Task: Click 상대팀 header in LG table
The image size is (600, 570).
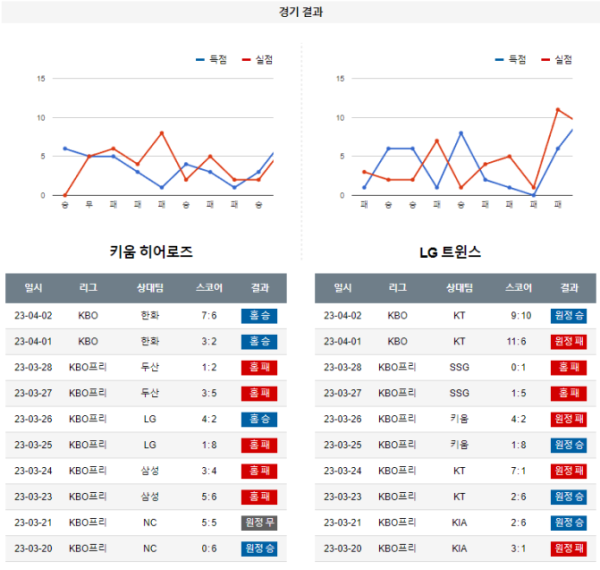Action: (459, 288)
